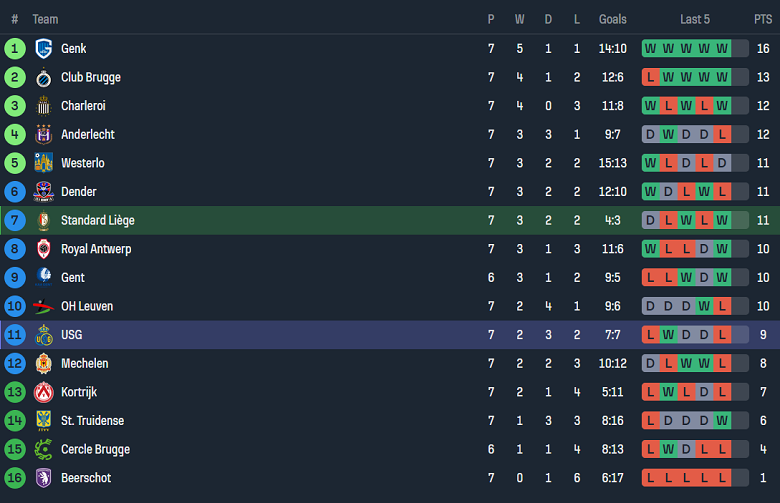The width and height of the screenshot is (780, 503).
Task: Sort table by Goals column header
Action: pyautogui.click(x=612, y=19)
